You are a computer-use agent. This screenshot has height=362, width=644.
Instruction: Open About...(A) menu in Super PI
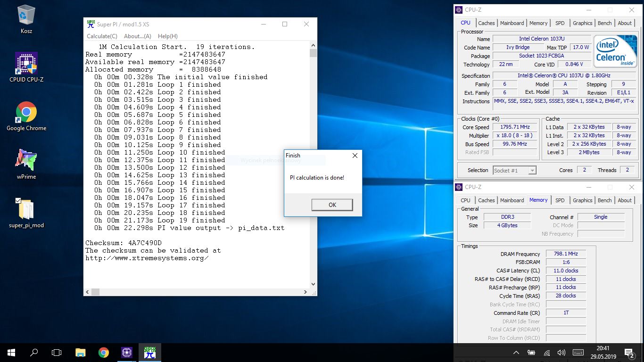pos(138,36)
